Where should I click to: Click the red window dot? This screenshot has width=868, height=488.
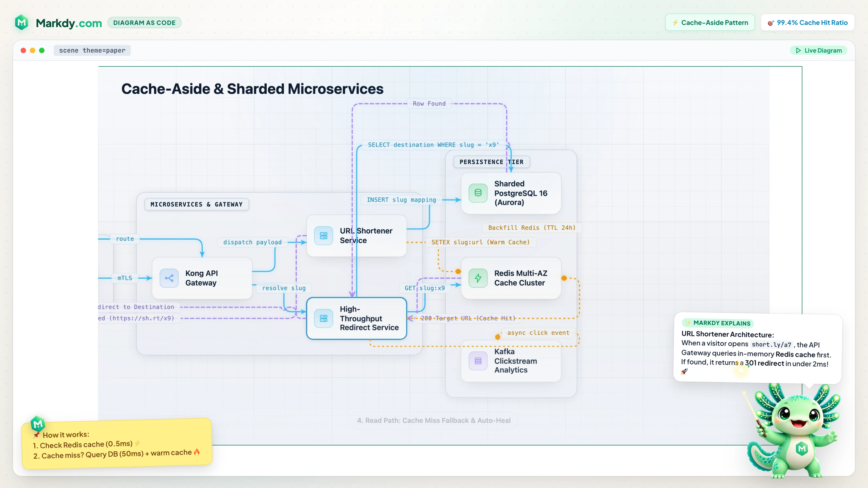tap(23, 50)
